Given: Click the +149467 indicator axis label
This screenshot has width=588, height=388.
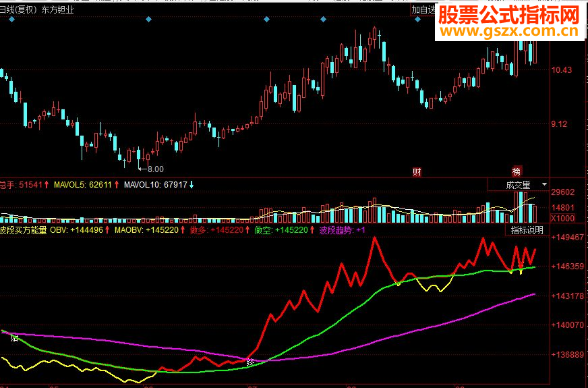Looking at the screenshot, I should pyautogui.click(x=567, y=237).
